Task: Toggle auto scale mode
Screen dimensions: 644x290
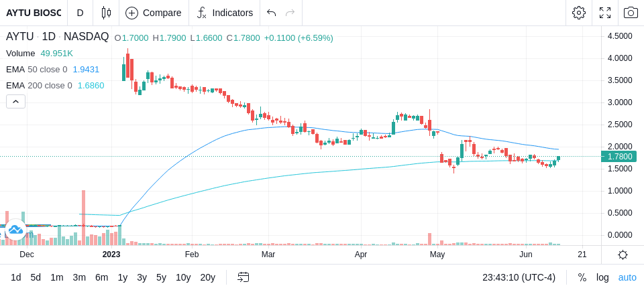Action: click(627, 278)
